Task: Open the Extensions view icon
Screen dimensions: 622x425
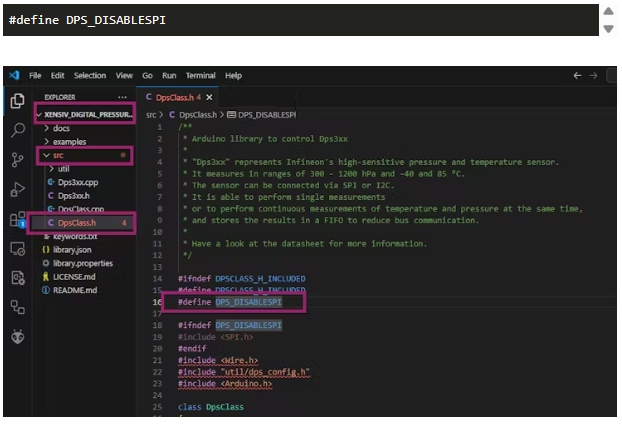Action: [x=17, y=219]
